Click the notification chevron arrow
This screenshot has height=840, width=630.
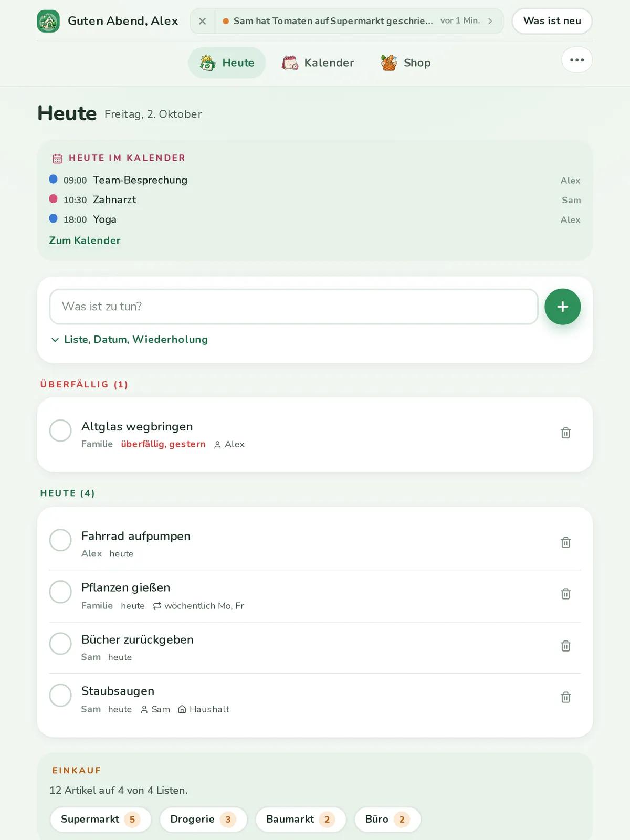coord(490,21)
